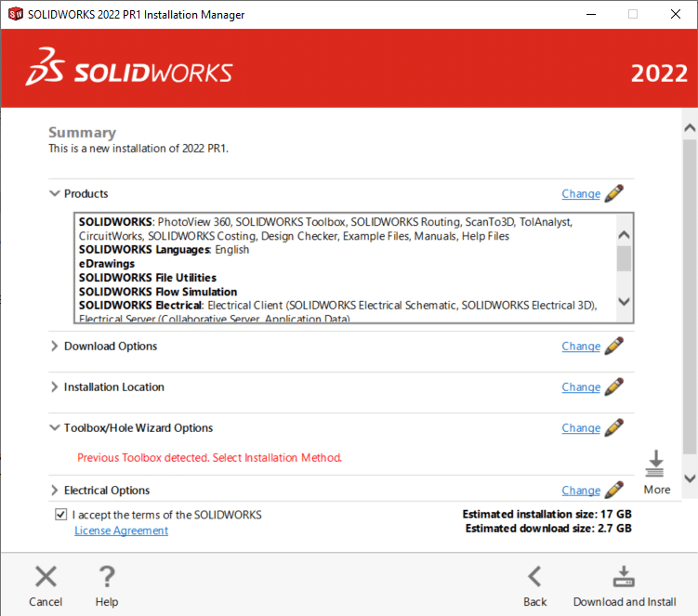Collapse the Toolbox/Hole Wizard Options section
The height and width of the screenshot is (616, 698).
click(54, 428)
